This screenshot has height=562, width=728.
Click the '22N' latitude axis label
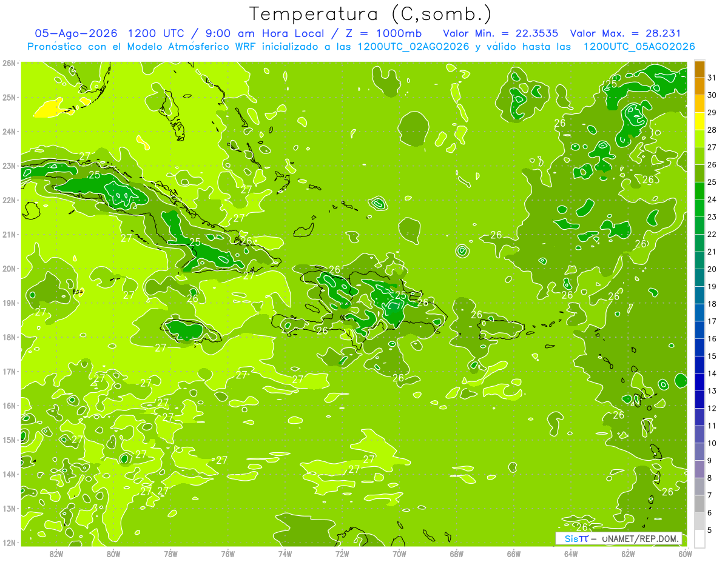(x=9, y=200)
